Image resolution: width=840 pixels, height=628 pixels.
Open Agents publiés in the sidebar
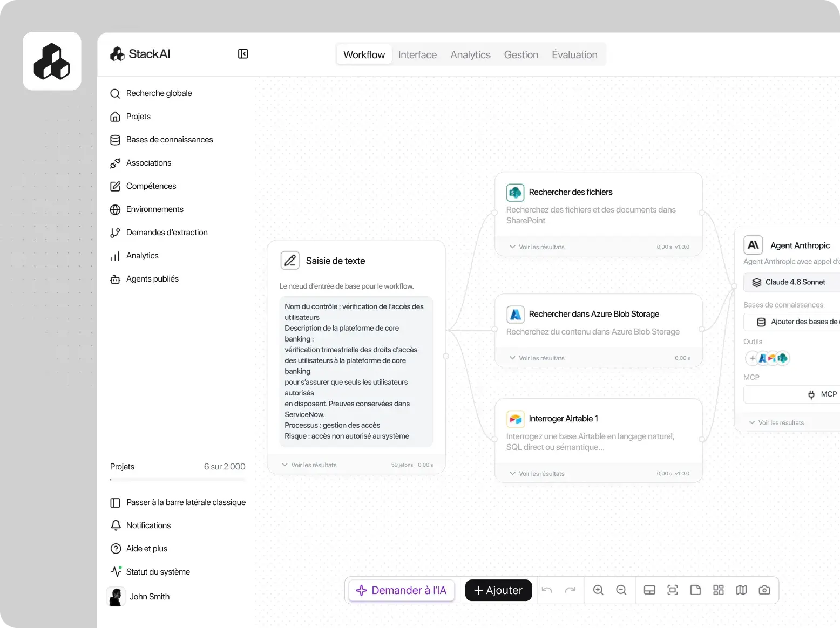tap(144, 279)
